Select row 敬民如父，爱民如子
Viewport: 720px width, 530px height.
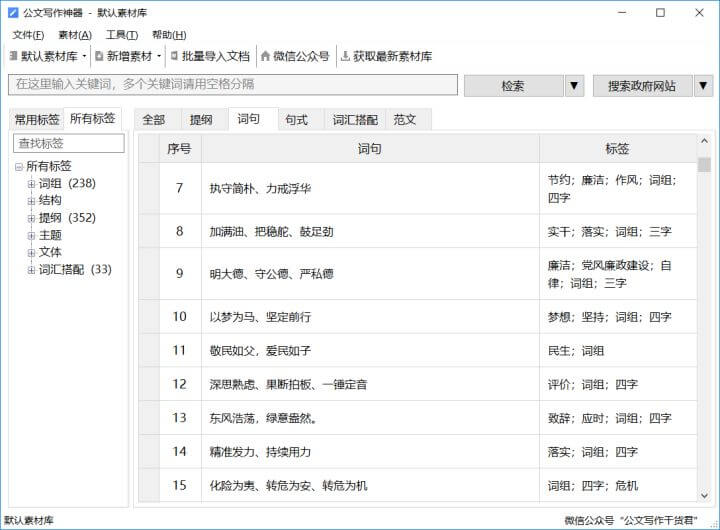(417, 350)
